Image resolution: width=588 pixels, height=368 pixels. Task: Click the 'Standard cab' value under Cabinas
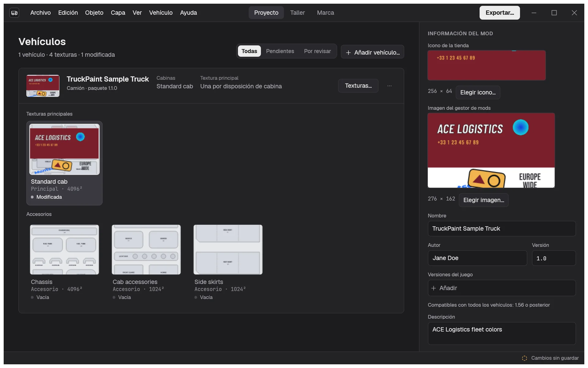175,86
